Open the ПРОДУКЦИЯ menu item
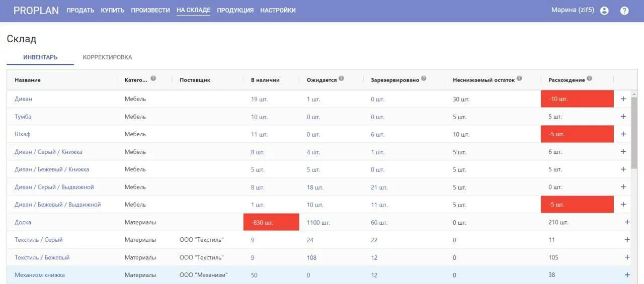 click(235, 11)
